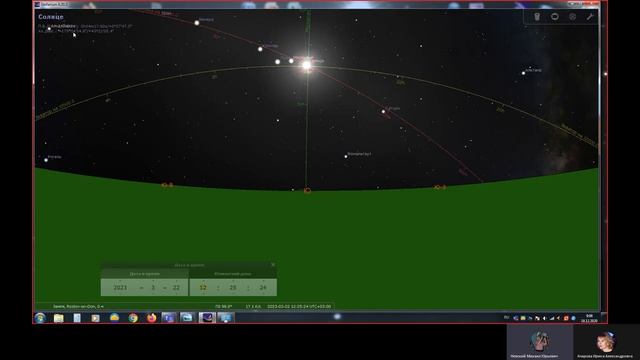This screenshot has height=360, width=640.
Task: Click the field of view value in status bar
Action: pyautogui.click(x=224, y=306)
